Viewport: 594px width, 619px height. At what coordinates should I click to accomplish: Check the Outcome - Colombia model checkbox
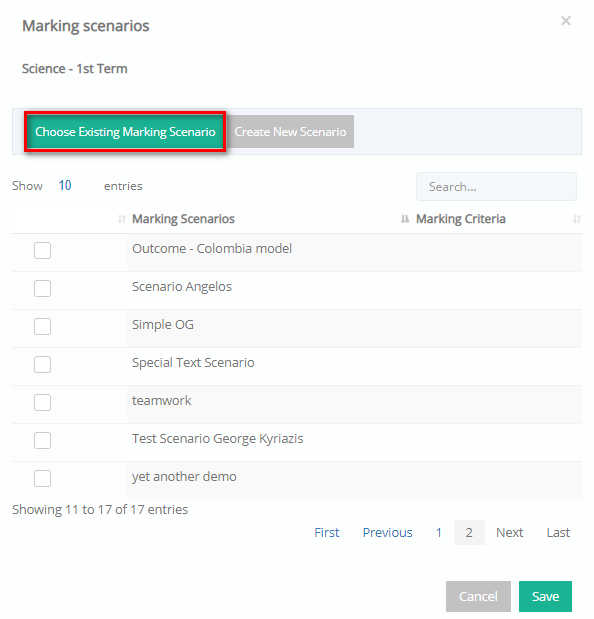pos(42,250)
